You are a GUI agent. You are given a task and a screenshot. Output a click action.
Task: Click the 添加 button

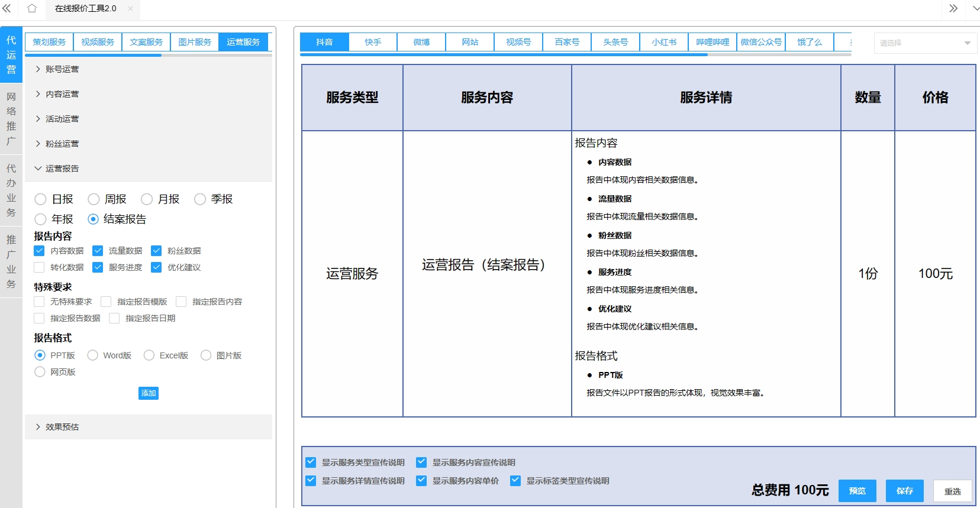(148, 393)
